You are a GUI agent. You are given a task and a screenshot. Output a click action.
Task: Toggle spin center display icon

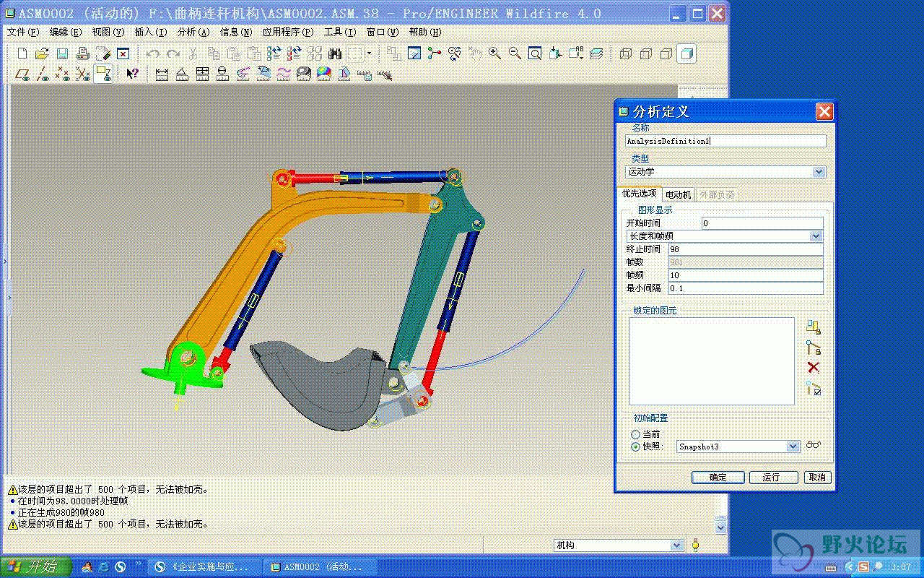click(x=434, y=53)
